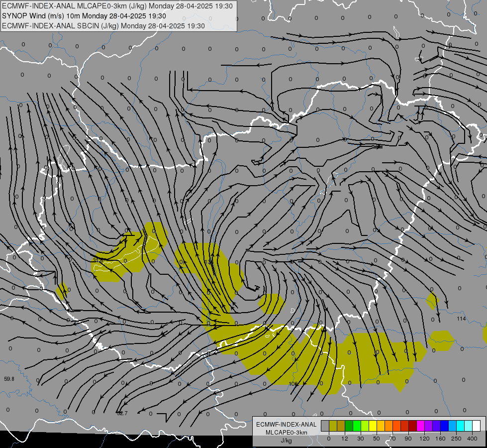Select the dark green legend swatch
This screenshot has height=448, width=487.
point(349,426)
